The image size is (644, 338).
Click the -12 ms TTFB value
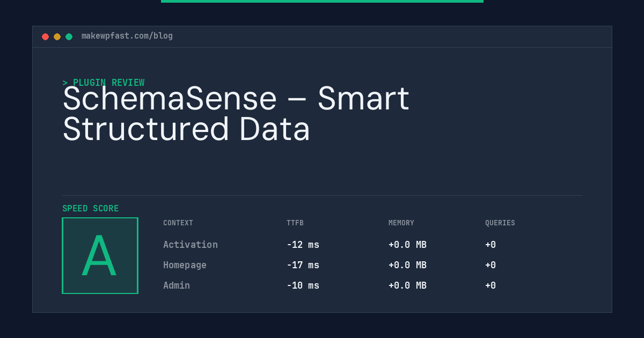pyautogui.click(x=303, y=245)
